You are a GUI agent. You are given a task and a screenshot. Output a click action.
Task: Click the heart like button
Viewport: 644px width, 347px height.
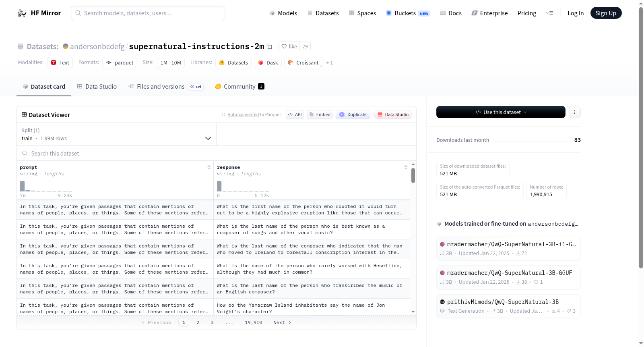289,46
